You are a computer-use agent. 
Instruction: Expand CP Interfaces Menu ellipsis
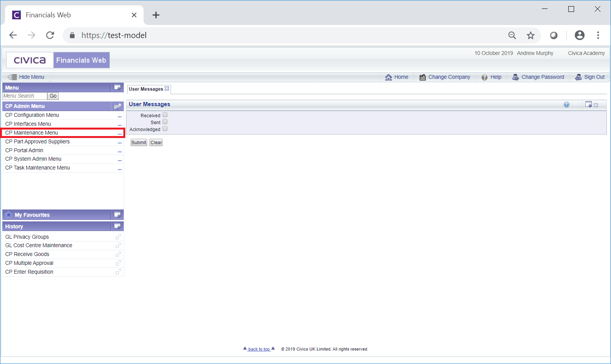point(120,125)
